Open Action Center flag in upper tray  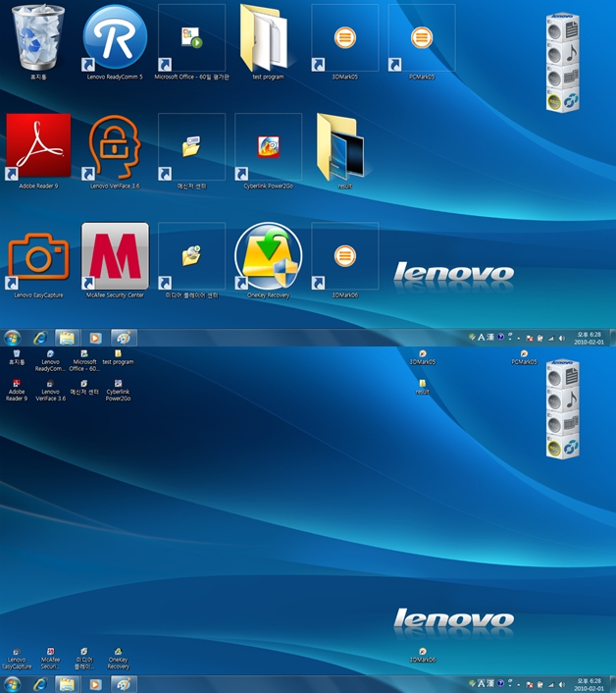click(x=530, y=339)
